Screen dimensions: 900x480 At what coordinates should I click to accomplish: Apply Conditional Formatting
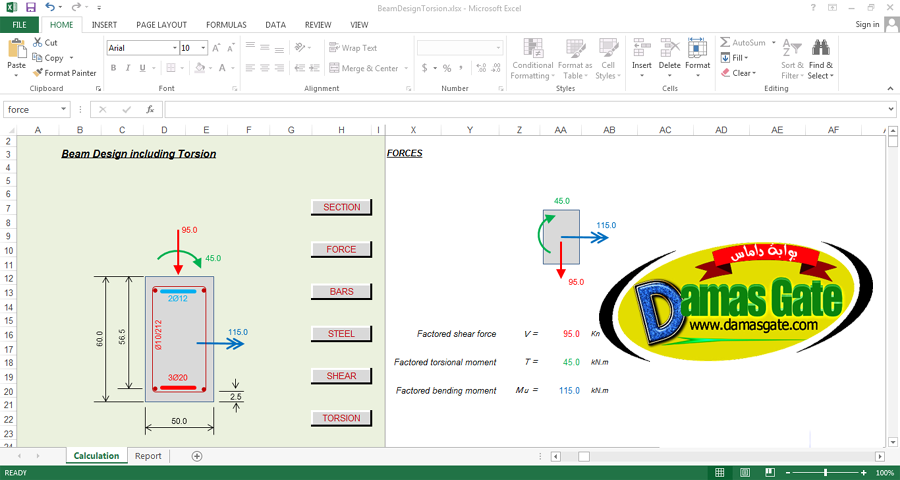pos(533,59)
